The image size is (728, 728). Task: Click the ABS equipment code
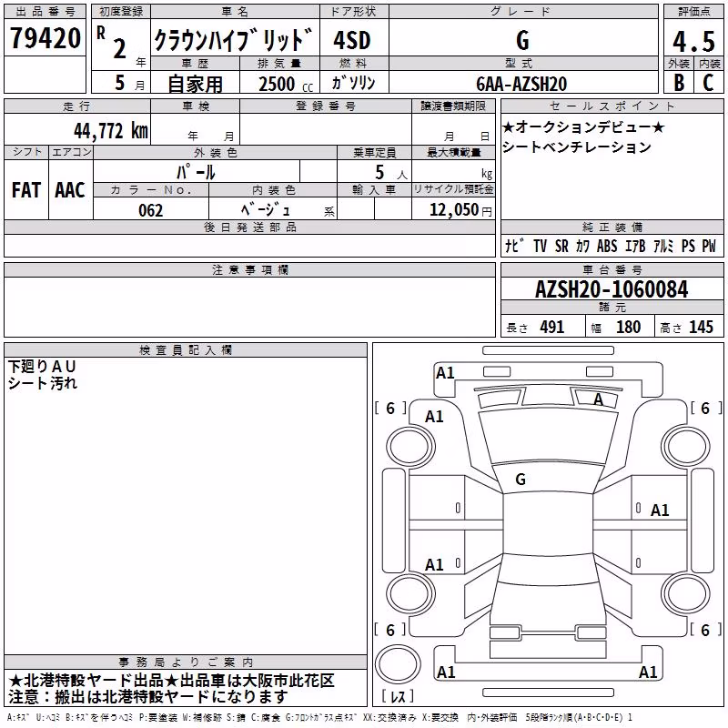coord(607,246)
